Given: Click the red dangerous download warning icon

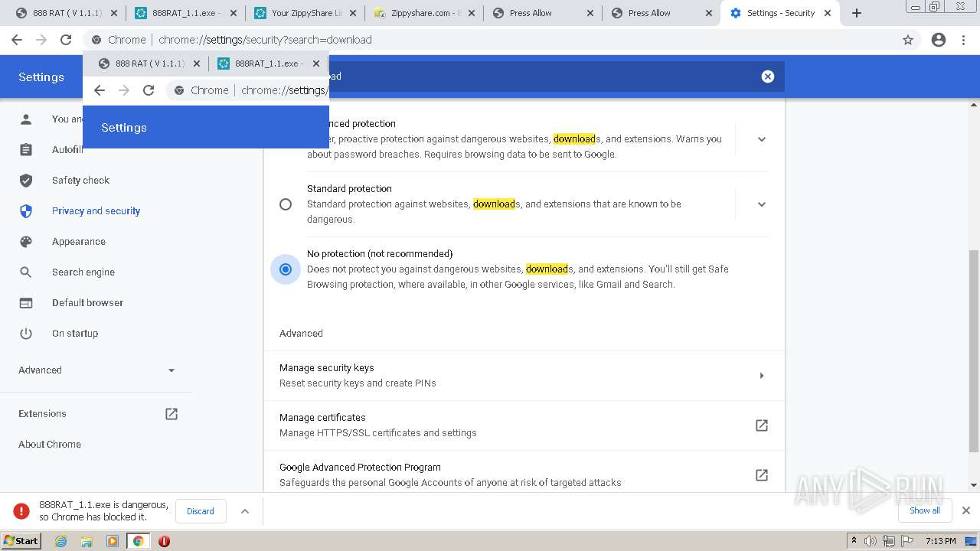Looking at the screenshot, I should pos(21,510).
